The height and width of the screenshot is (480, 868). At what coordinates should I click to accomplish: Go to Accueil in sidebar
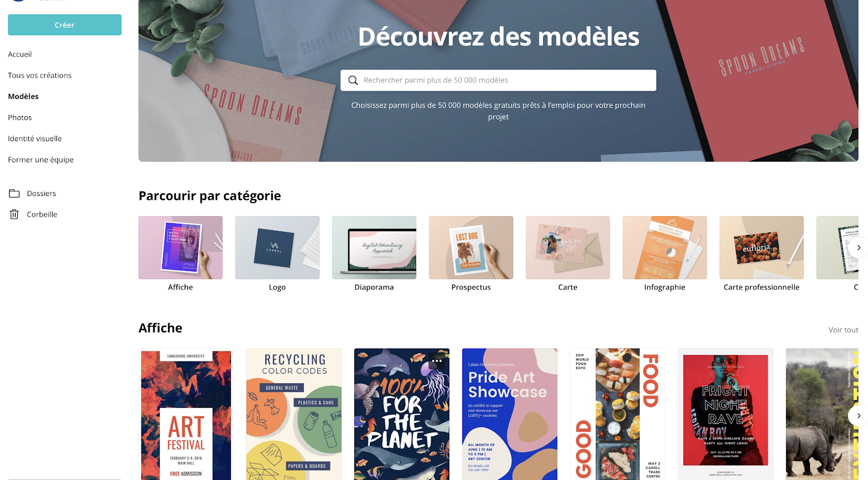tap(20, 54)
